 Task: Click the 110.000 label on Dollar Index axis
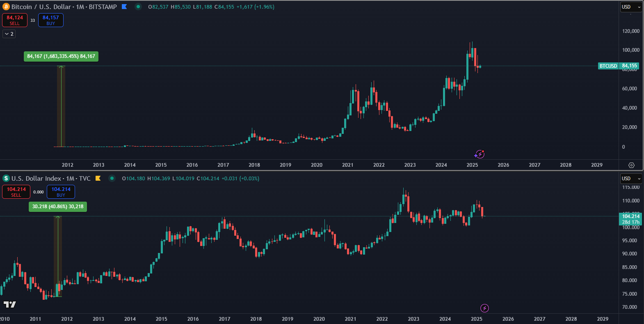point(631,201)
